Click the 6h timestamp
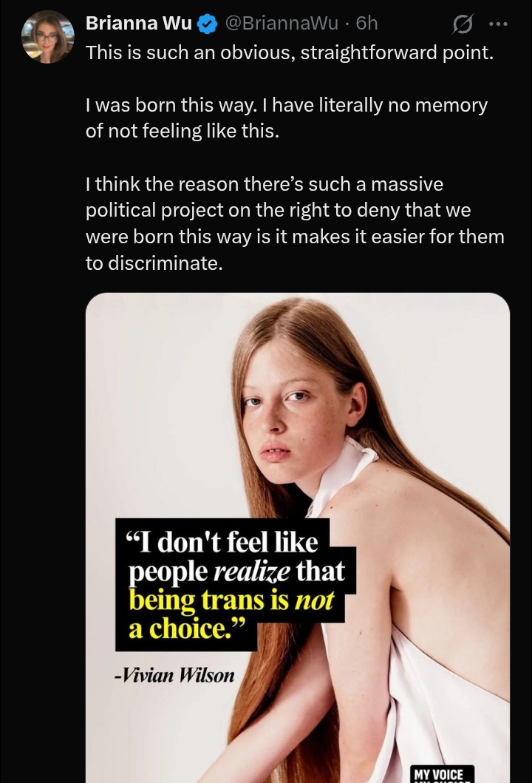 click(x=366, y=24)
